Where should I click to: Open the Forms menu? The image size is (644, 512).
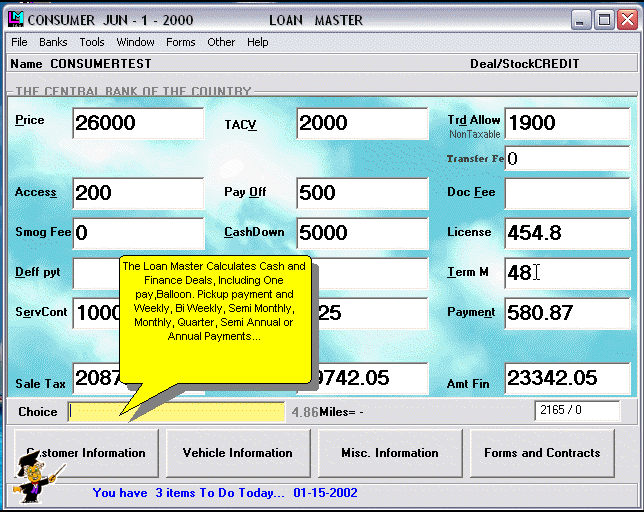coord(181,42)
